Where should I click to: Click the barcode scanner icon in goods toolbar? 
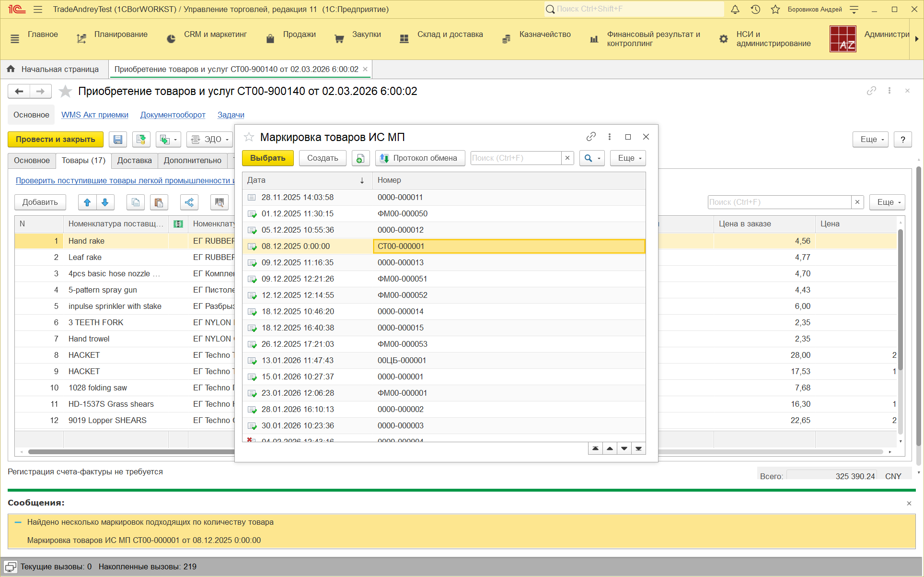pos(219,202)
